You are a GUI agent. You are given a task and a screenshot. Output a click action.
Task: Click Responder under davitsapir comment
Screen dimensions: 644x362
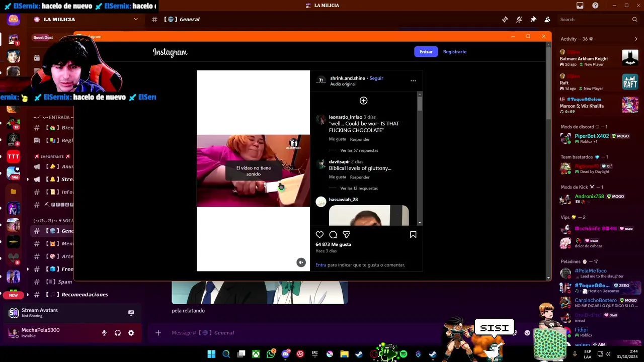pyautogui.click(x=360, y=177)
